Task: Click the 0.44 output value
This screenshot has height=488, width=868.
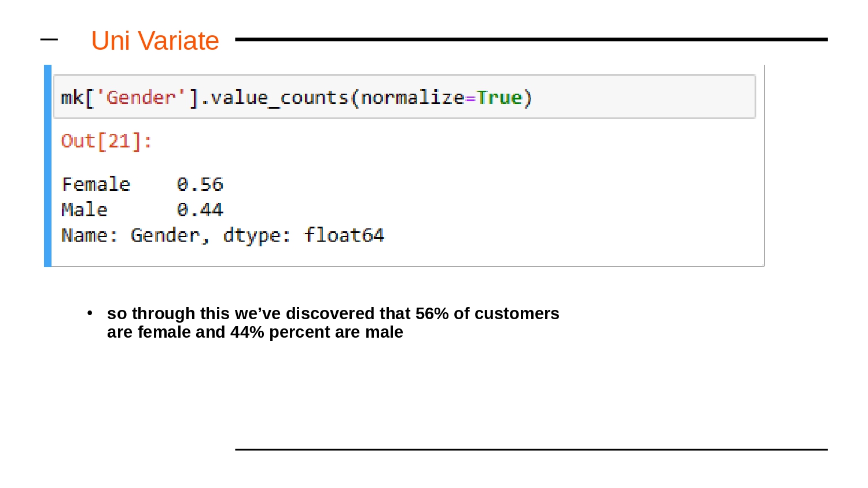Action: (x=200, y=210)
